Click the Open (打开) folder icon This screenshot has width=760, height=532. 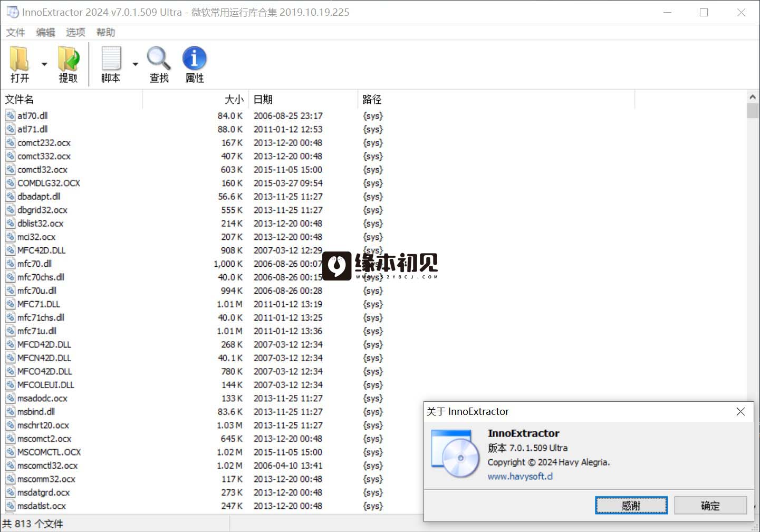click(20, 59)
